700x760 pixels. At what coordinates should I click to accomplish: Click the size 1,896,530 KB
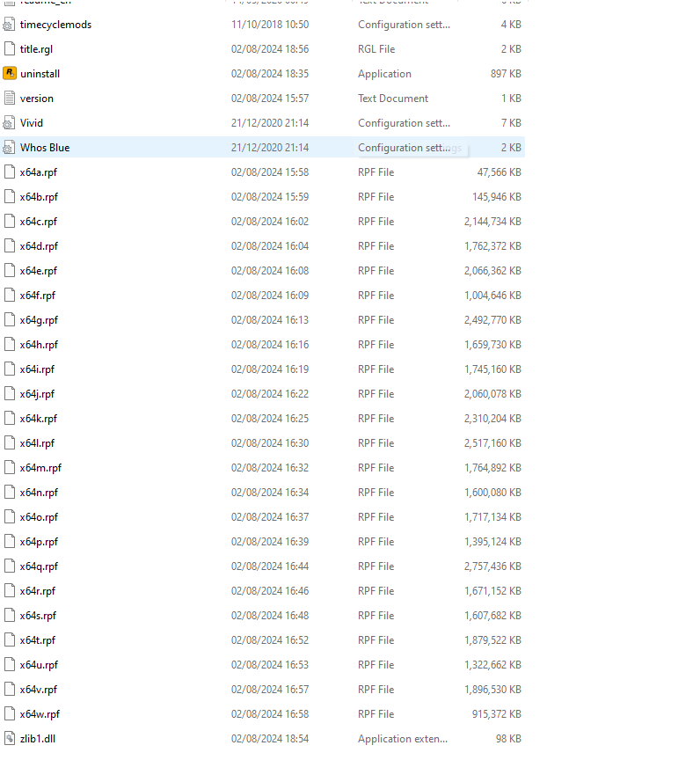(x=492, y=690)
